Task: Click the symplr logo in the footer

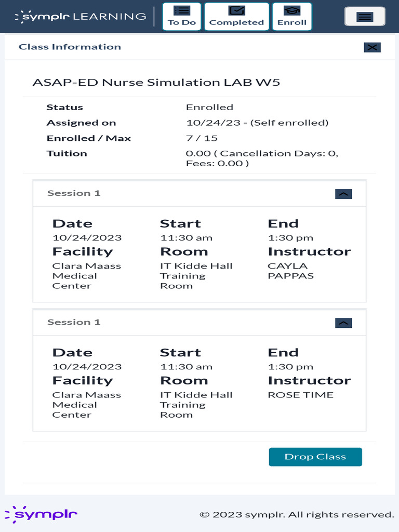Action: [41, 514]
